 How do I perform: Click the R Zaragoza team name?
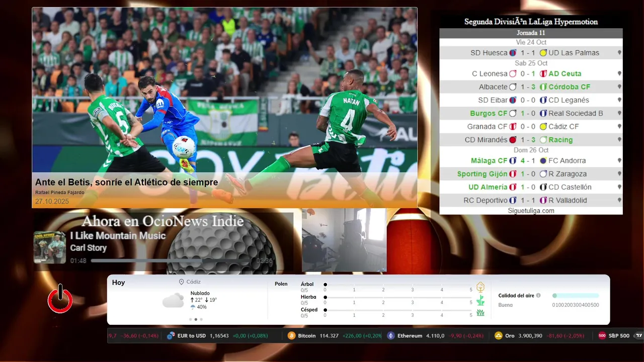(x=568, y=174)
